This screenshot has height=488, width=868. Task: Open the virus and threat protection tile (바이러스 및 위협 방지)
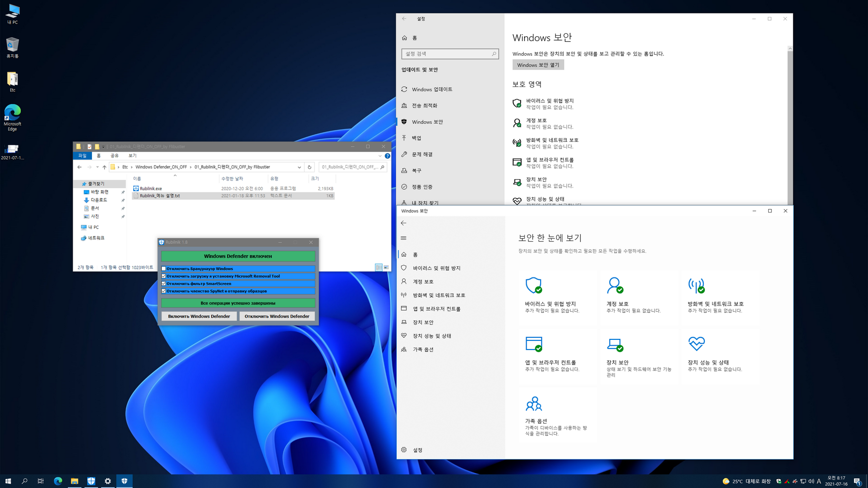point(558,297)
